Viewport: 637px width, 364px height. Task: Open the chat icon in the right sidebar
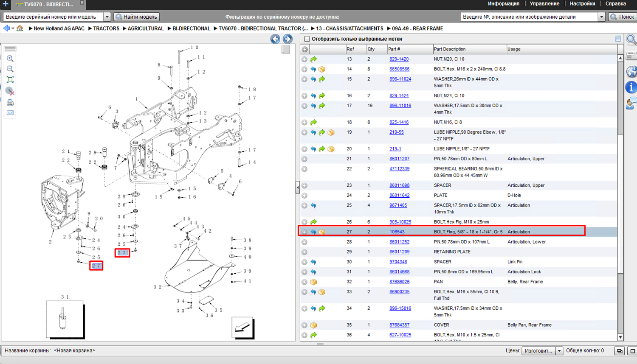pos(631,103)
